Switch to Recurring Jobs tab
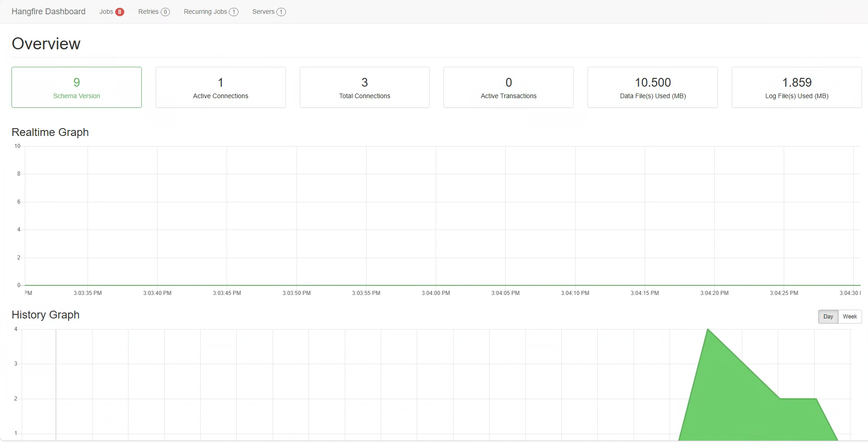 tap(211, 12)
